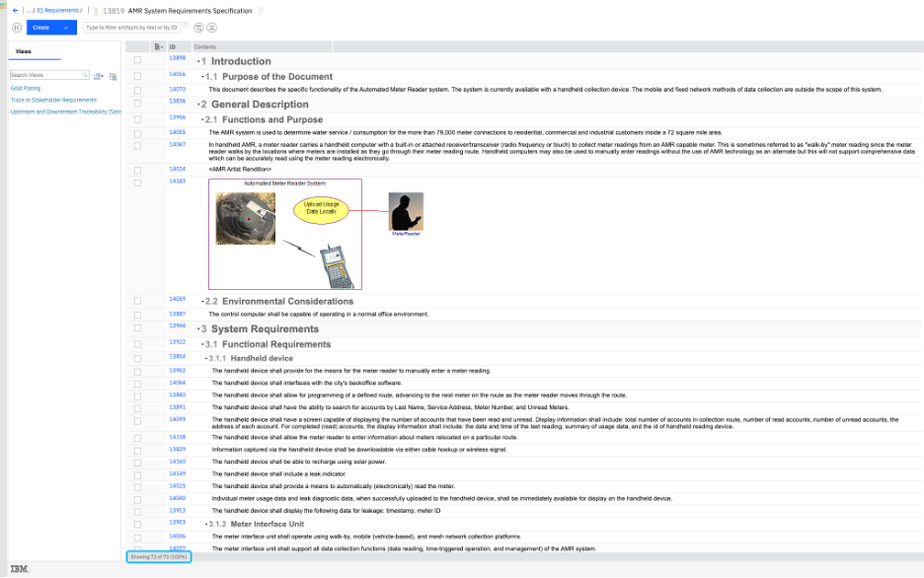
Task: Check the box for artifact 14183 diagram row
Action: pyautogui.click(x=137, y=183)
